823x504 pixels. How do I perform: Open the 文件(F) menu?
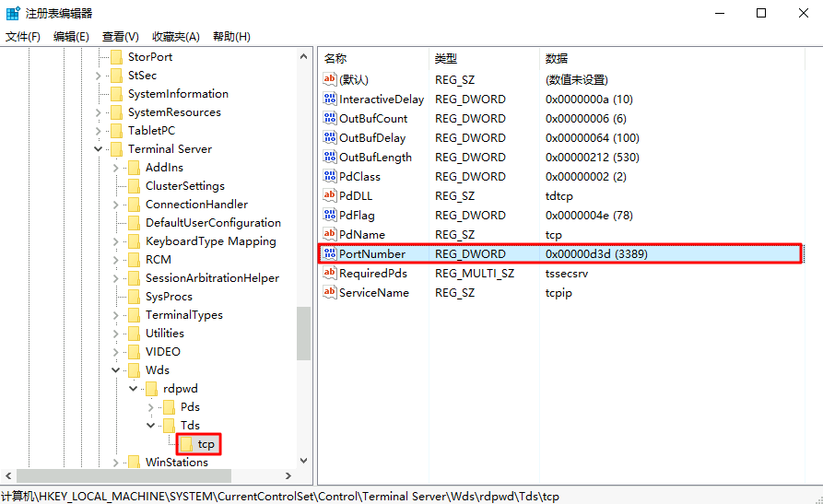(x=23, y=36)
